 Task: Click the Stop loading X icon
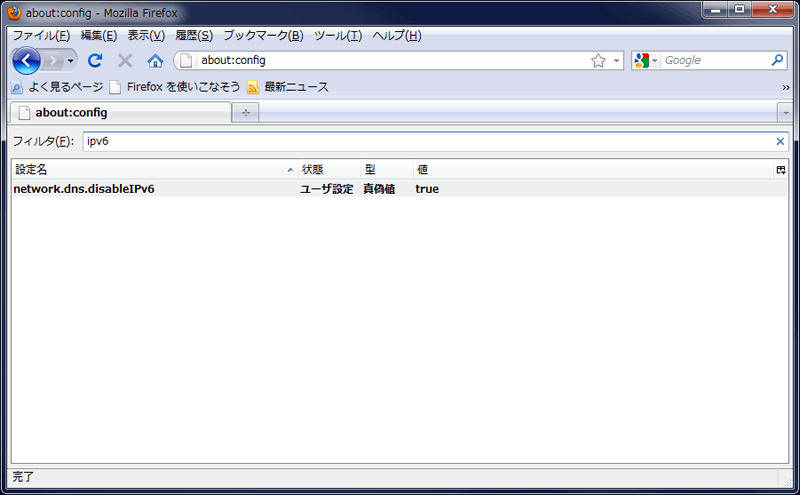pos(125,61)
